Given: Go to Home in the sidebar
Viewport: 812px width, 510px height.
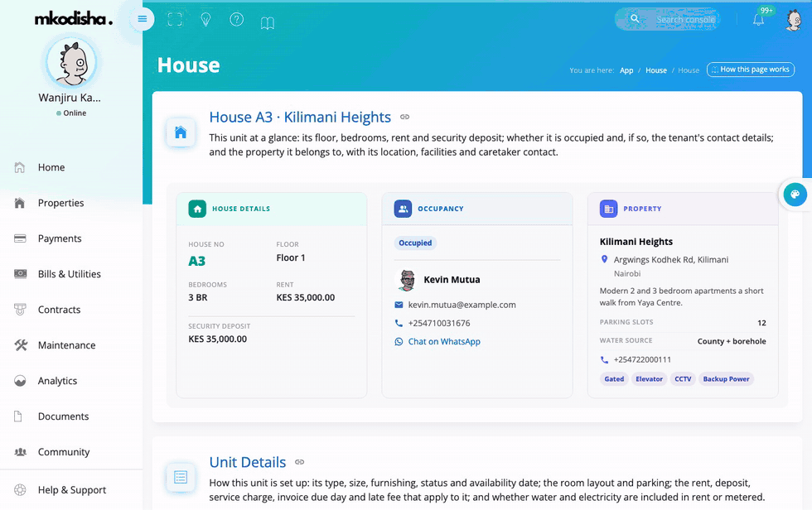Looking at the screenshot, I should (x=71, y=167).
